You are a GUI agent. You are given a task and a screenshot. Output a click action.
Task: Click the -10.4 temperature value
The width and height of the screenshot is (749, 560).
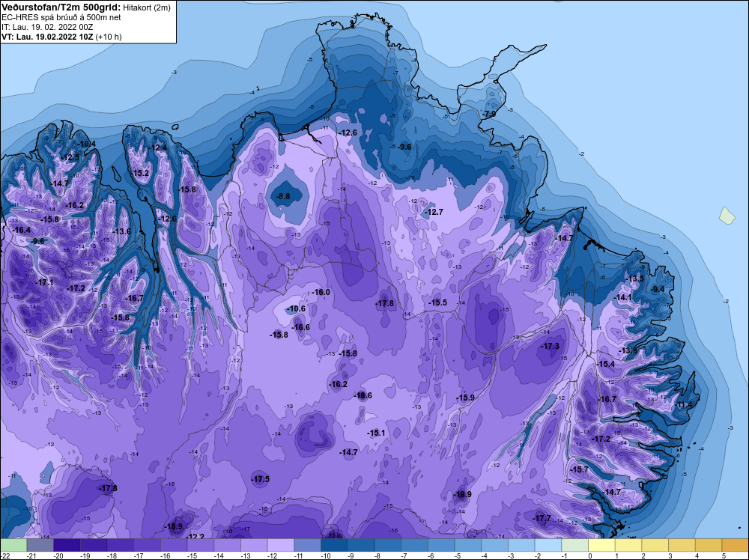tap(86, 144)
